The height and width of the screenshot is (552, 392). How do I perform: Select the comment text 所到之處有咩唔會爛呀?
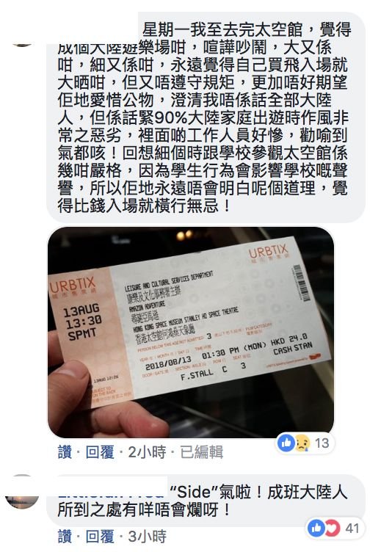tap(143, 509)
